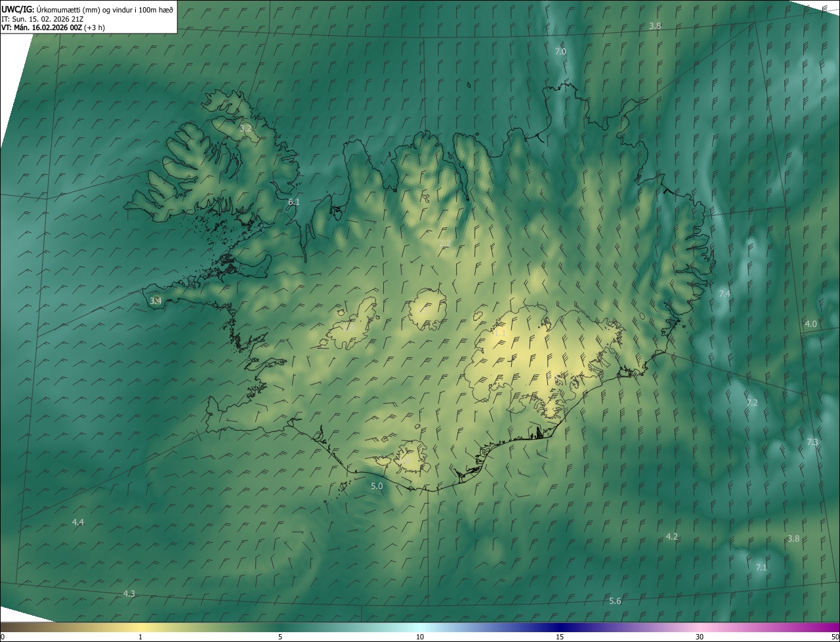Click the yellow colorbar segment above tick 1
Viewport: 840px width, 642px height.
click(x=140, y=627)
